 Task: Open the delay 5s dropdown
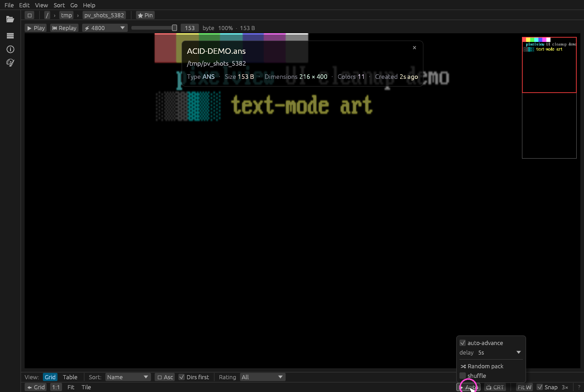click(500, 353)
